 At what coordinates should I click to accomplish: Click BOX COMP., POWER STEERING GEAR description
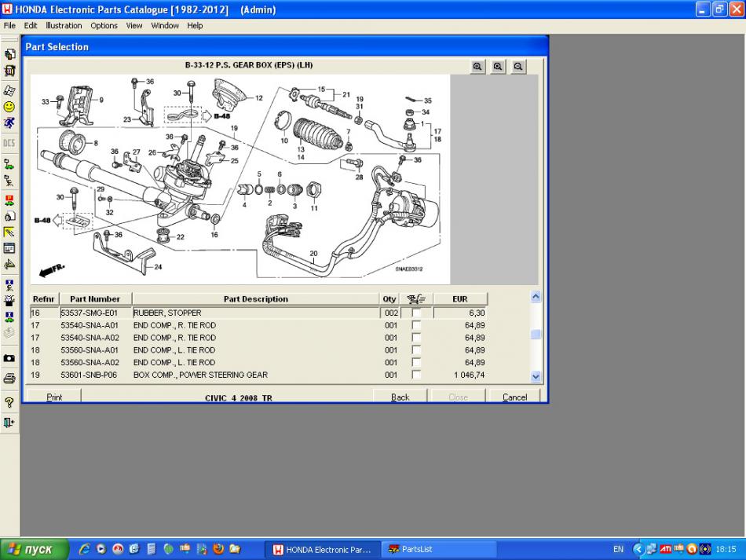coord(200,375)
